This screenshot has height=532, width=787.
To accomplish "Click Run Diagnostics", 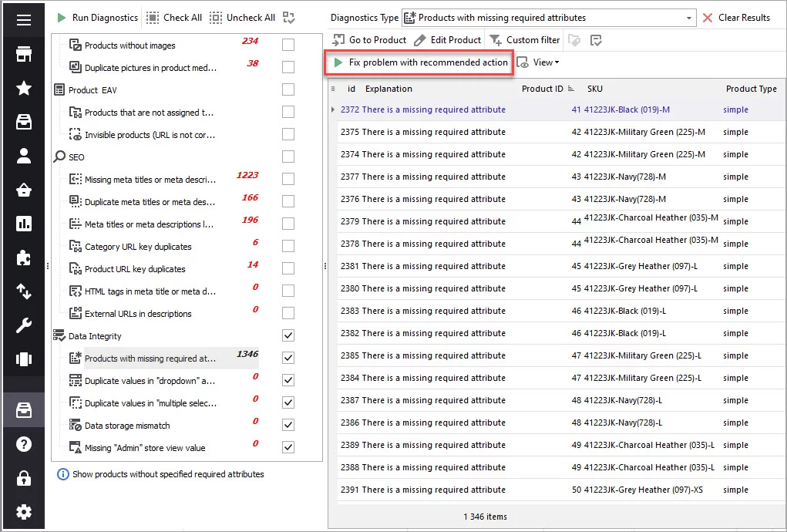I will [97, 18].
